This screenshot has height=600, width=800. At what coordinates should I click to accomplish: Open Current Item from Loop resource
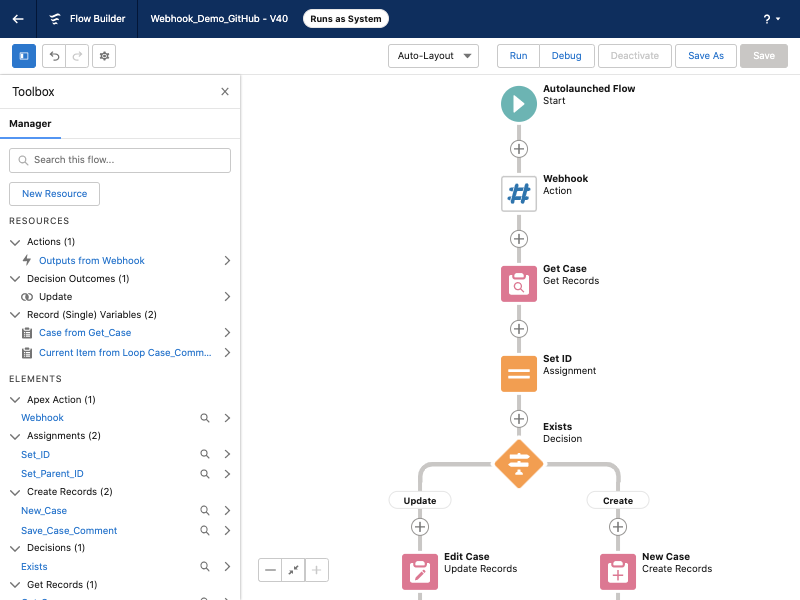(x=125, y=353)
